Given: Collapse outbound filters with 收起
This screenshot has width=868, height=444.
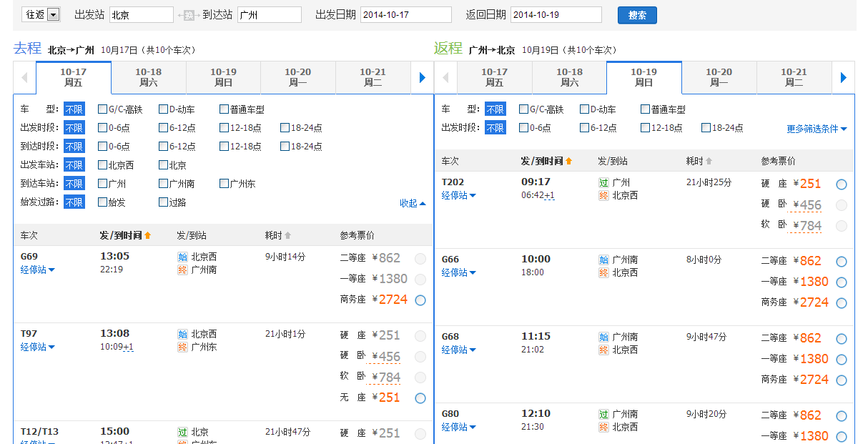Looking at the screenshot, I should tap(413, 203).
